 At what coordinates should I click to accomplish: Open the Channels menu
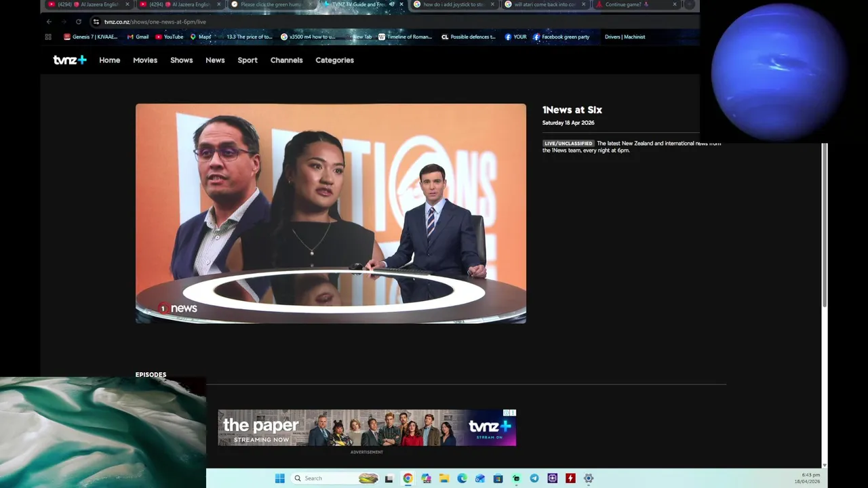286,60
